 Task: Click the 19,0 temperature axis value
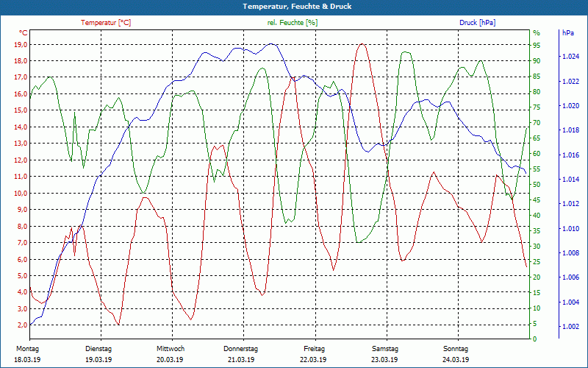point(21,45)
